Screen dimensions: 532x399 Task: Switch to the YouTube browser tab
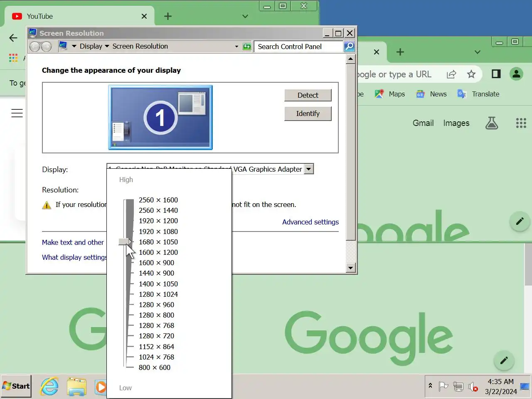tap(79, 16)
